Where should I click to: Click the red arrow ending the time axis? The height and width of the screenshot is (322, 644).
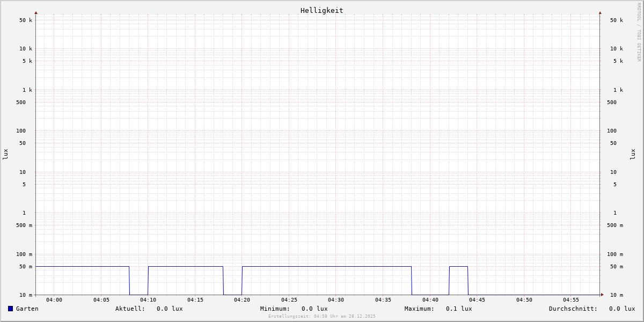click(x=602, y=295)
